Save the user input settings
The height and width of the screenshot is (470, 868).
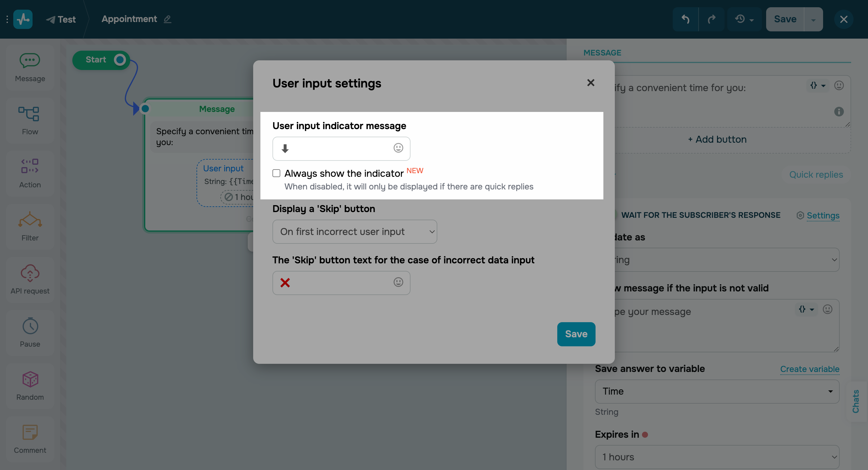click(576, 334)
